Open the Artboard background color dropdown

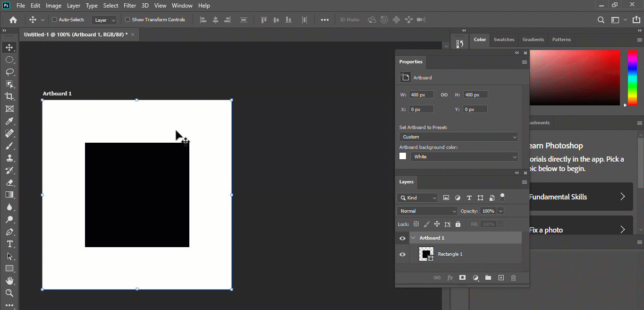pos(464,156)
